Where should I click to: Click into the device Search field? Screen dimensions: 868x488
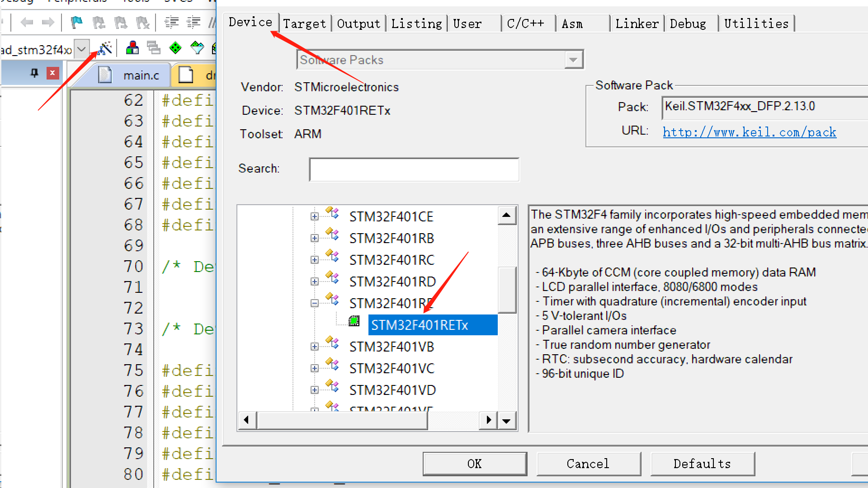(x=414, y=169)
